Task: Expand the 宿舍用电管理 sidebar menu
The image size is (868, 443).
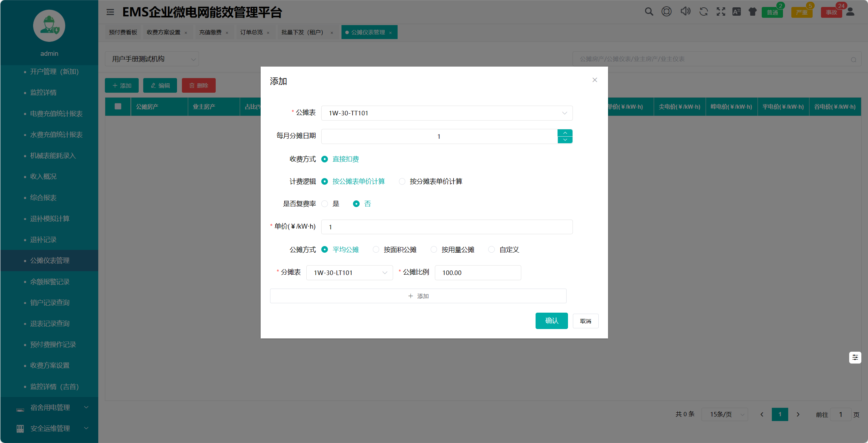Action: pyautogui.click(x=51, y=407)
